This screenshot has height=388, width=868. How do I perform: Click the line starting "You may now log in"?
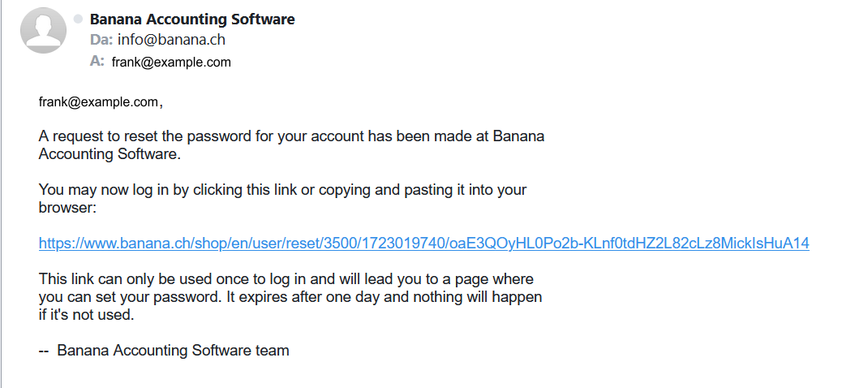[x=282, y=190]
